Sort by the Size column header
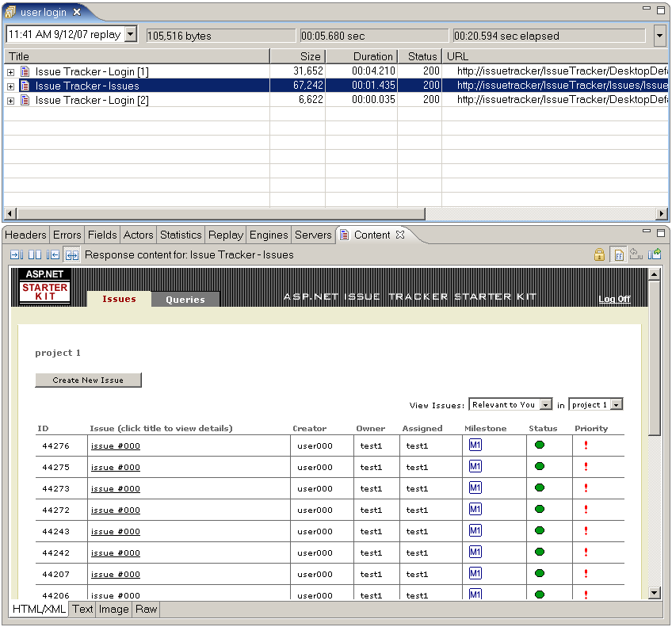Image resolution: width=672 pixels, height=627 pixels. coord(298,56)
